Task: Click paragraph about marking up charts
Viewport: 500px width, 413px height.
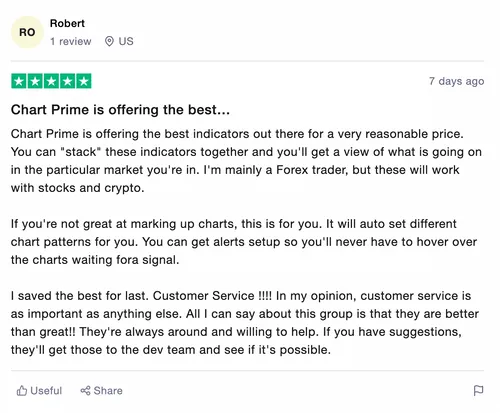Action: (x=244, y=242)
